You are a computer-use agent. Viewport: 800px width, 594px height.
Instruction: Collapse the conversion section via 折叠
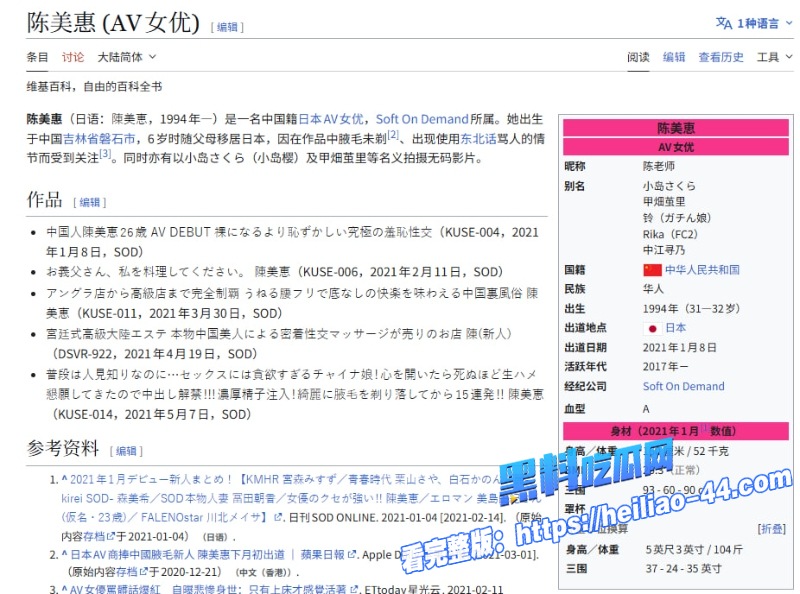[x=771, y=529]
